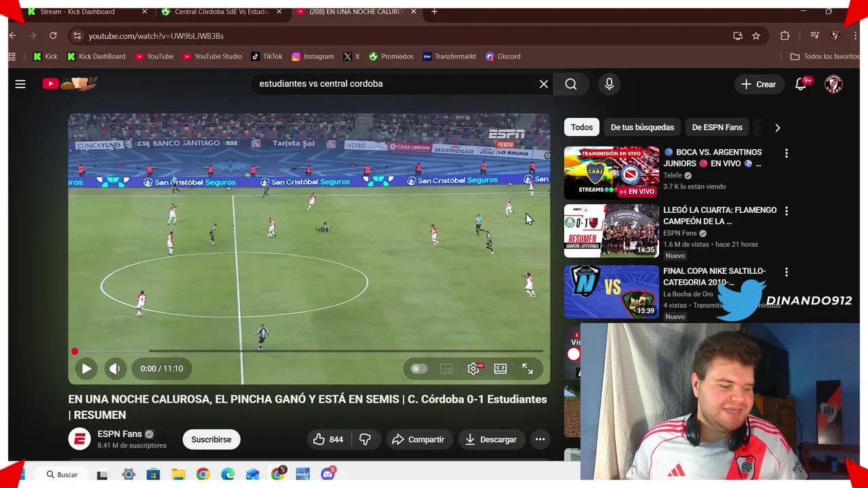This screenshot has height=488, width=868.
Task: Switch to Central Córdoba SdE tab
Action: [x=221, y=12]
